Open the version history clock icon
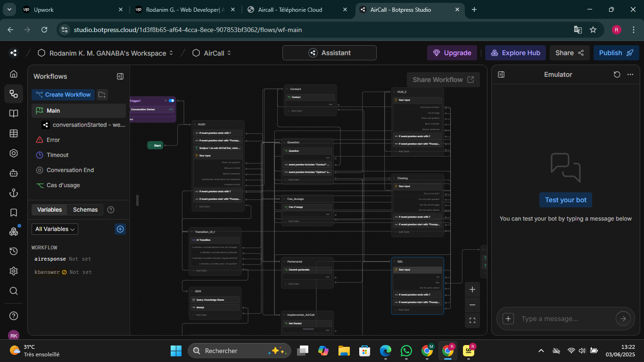Viewport: 644px width, 362px height. [14, 251]
